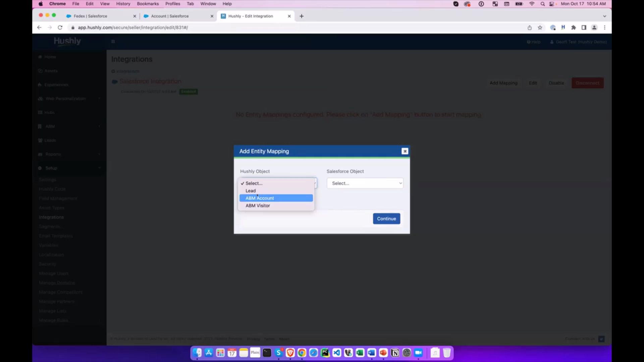644x362 pixels.
Task: Choose ABM Visitor from the object list
Action: 258,205
